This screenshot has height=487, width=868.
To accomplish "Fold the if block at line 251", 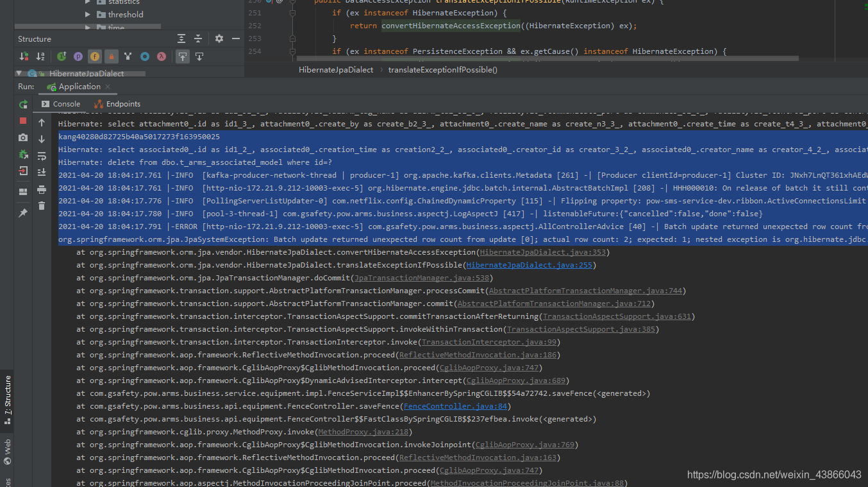I will (x=292, y=13).
